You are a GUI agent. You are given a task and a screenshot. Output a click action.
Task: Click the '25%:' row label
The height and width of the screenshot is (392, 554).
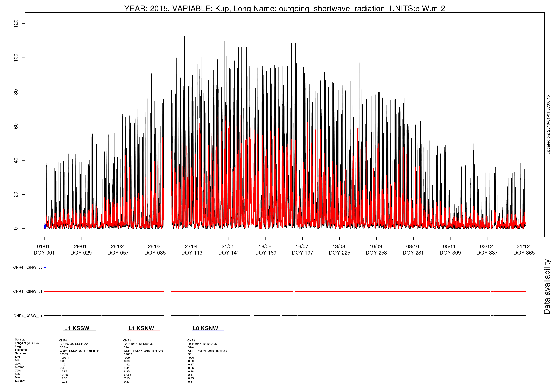point(18,364)
